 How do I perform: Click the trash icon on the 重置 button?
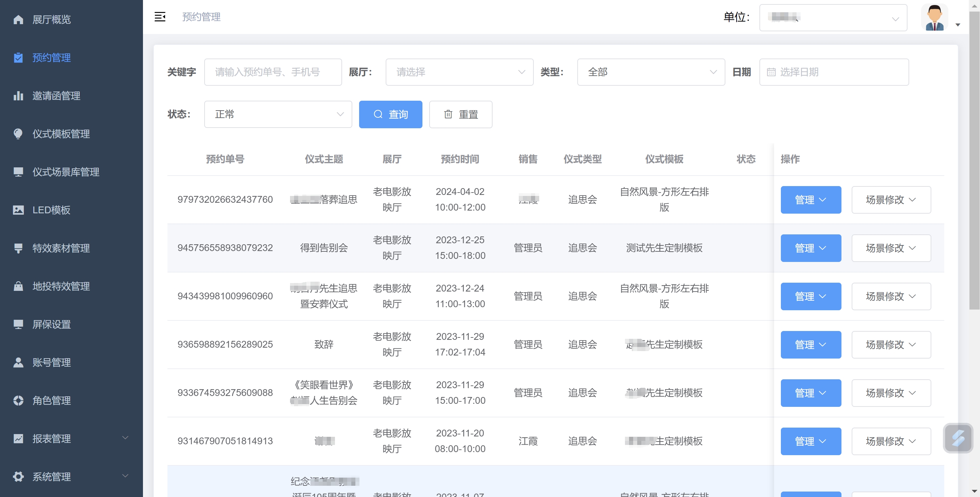pos(448,114)
